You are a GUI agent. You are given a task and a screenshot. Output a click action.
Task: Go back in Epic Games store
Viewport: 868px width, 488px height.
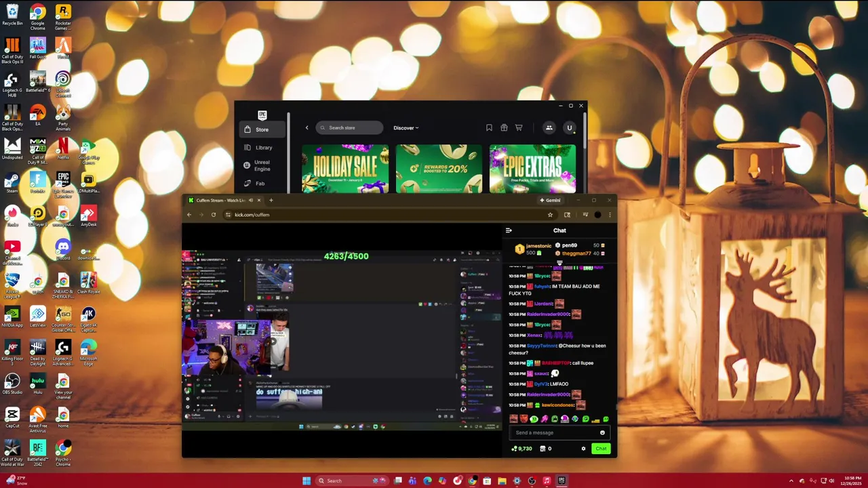(x=307, y=127)
